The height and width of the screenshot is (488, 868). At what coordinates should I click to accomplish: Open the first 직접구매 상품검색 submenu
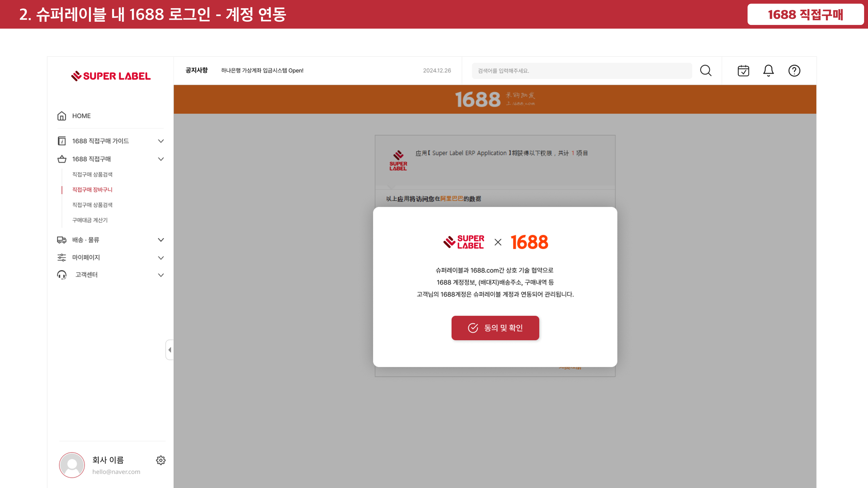pyautogui.click(x=92, y=174)
